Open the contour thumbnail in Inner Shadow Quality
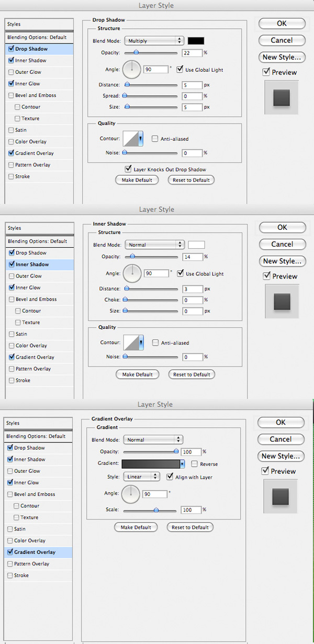This screenshot has height=644, width=314. 130,343
